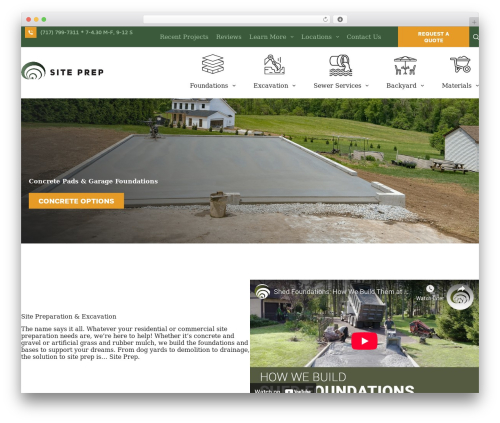Click the Backyard patio umbrella icon
This screenshot has width=500, height=423.
[x=405, y=65]
